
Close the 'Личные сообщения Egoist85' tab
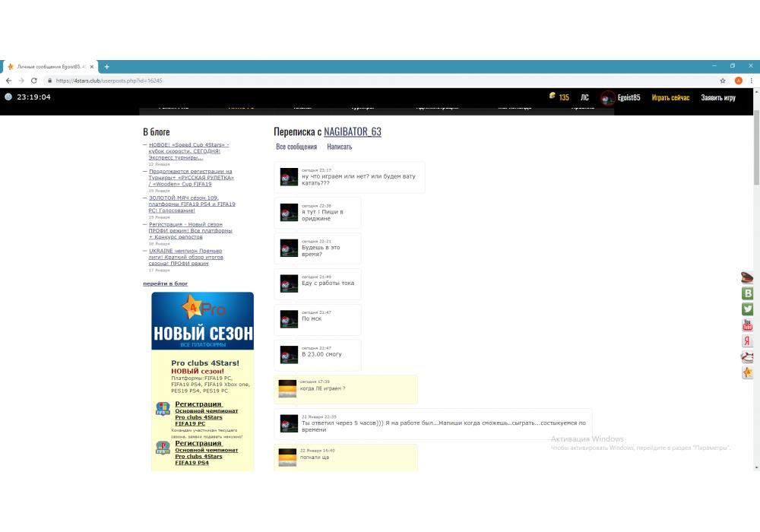pyautogui.click(x=92, y=66)
